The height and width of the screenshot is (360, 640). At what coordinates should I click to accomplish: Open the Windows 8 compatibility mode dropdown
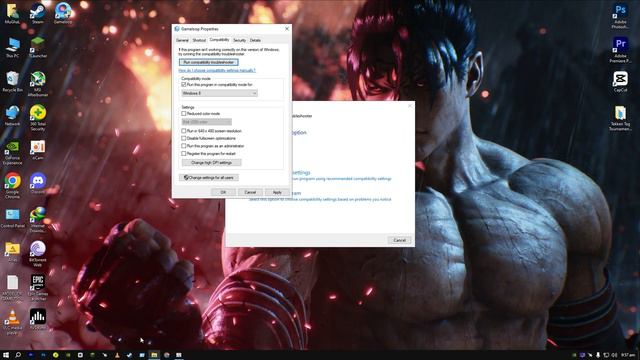[219, 93]
